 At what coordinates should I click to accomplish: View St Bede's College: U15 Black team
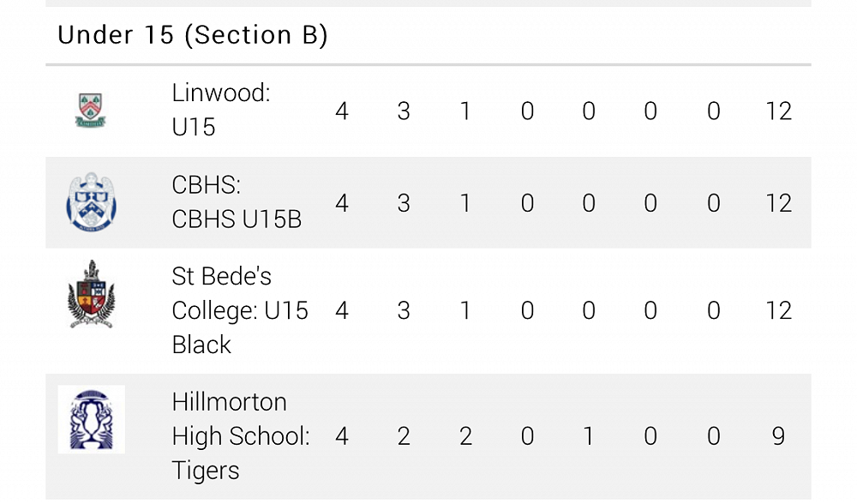240,310
